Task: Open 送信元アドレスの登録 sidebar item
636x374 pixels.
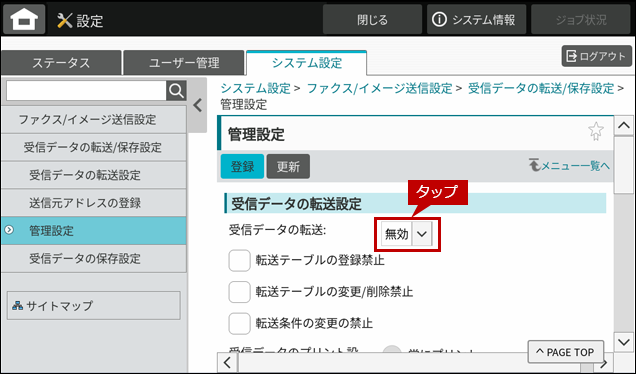Action: click(x=94, y=203)
